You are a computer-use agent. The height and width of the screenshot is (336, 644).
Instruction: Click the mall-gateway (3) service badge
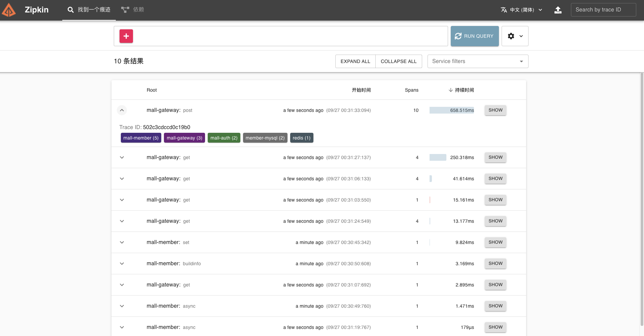184,138
